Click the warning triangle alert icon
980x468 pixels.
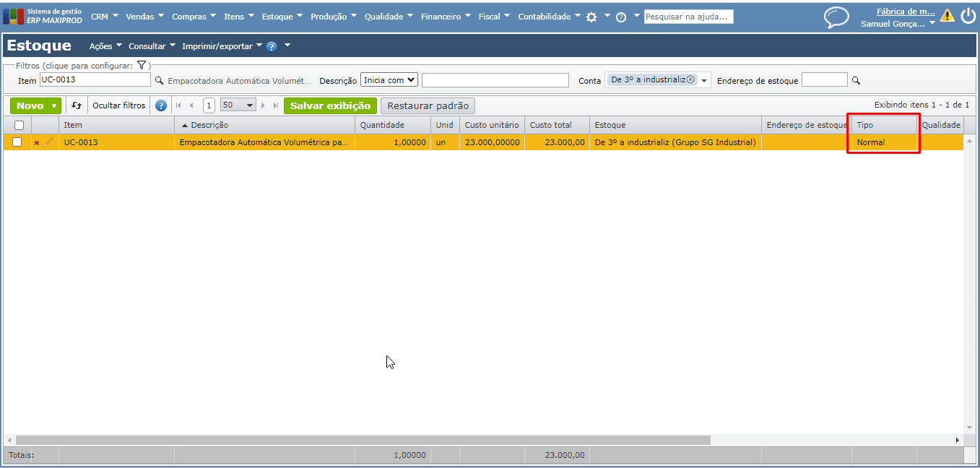click(x=948, y=16)
